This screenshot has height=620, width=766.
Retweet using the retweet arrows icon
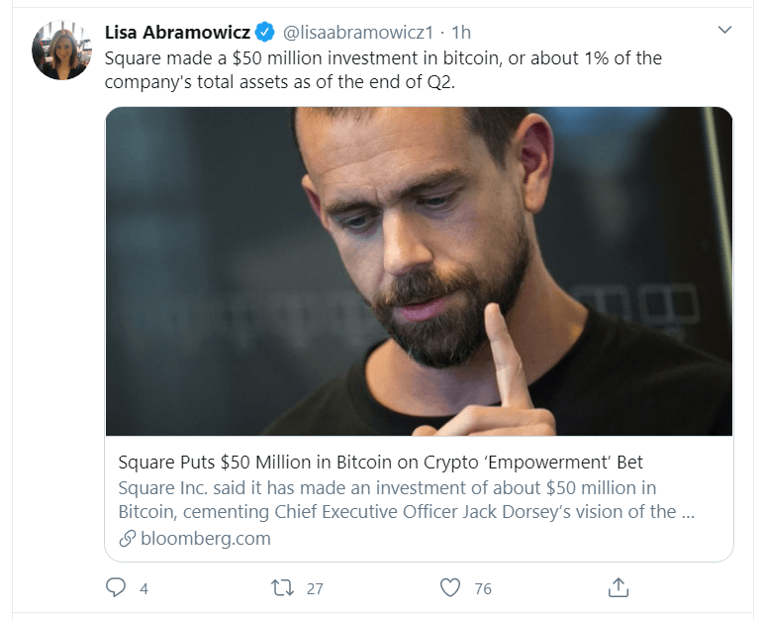[x=283, y=588]
